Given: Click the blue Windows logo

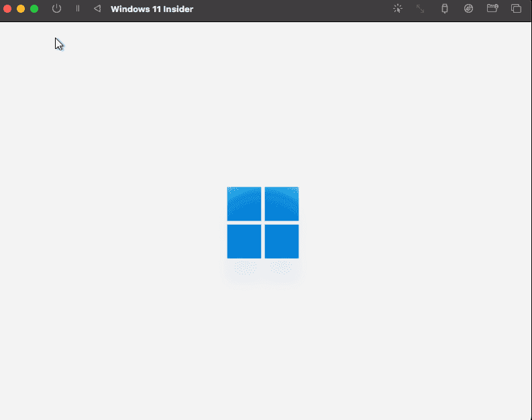Looking at the screenshot, I should (263, 223).
